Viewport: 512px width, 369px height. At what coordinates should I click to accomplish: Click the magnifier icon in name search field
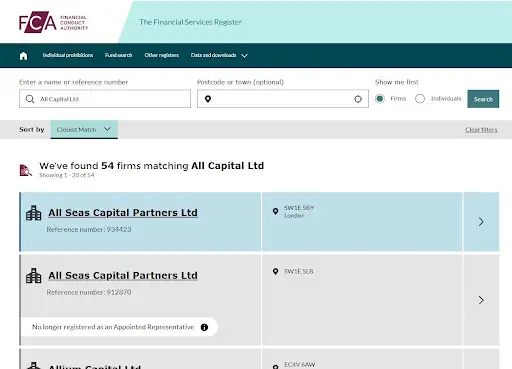click(30, 99)
